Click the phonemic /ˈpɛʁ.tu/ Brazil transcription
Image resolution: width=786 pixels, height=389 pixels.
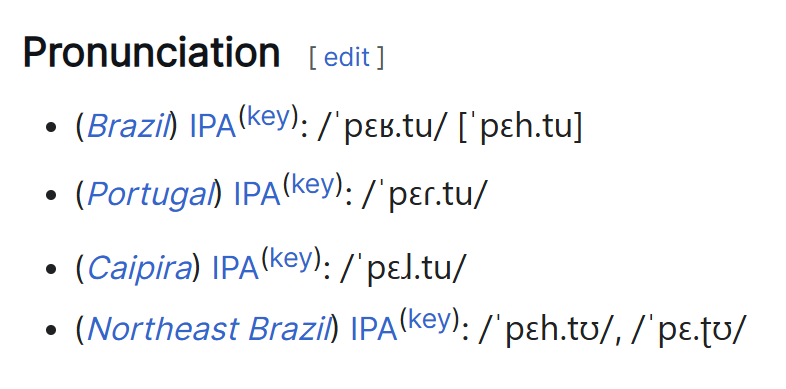tap(381, 129)
